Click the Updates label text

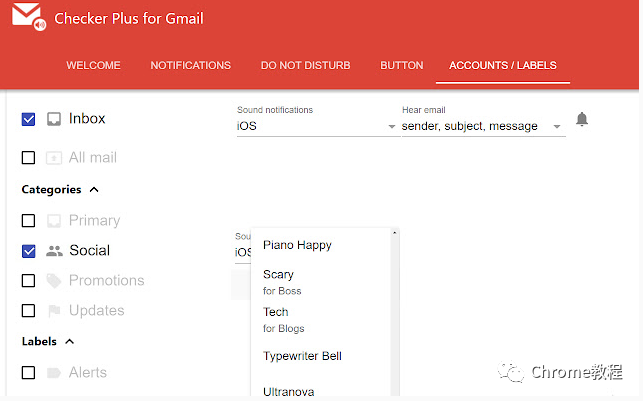click(x=96, y=310)
